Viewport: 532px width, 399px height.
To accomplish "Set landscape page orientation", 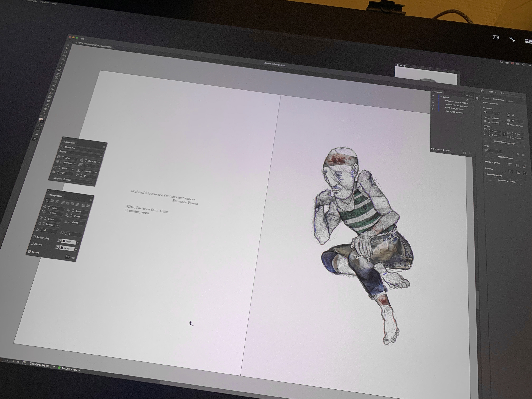I will click(513, 116).
